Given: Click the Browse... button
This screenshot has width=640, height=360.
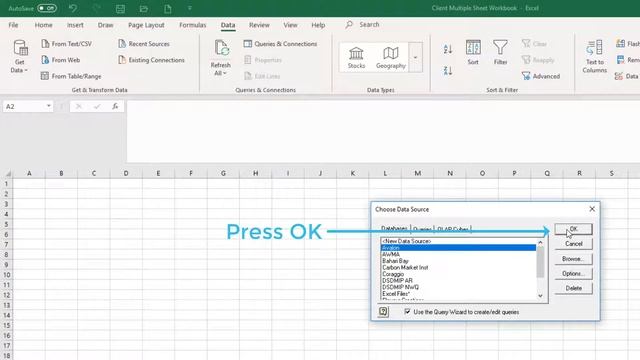Looking at the screenshot, I should tap(573, 259).
